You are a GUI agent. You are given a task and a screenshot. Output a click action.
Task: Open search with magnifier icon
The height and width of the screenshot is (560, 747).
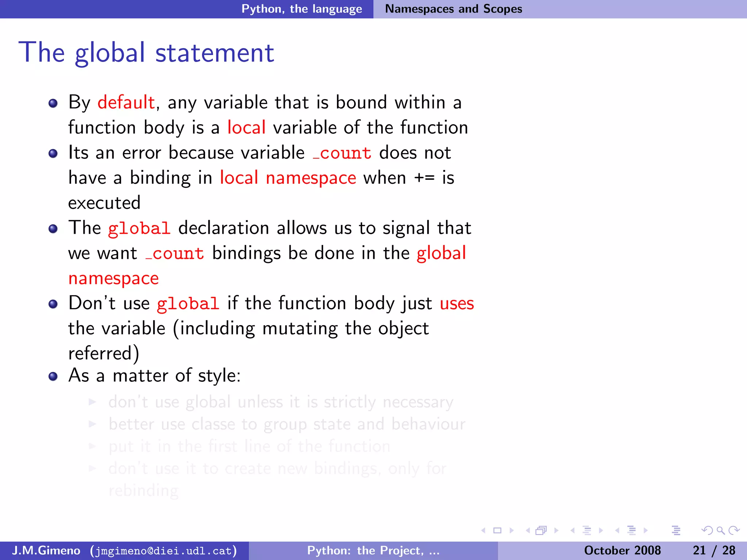[721, 530]
